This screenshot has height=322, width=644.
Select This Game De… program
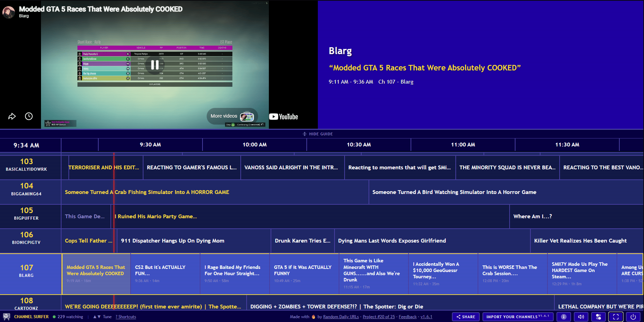tap(86, 216)
